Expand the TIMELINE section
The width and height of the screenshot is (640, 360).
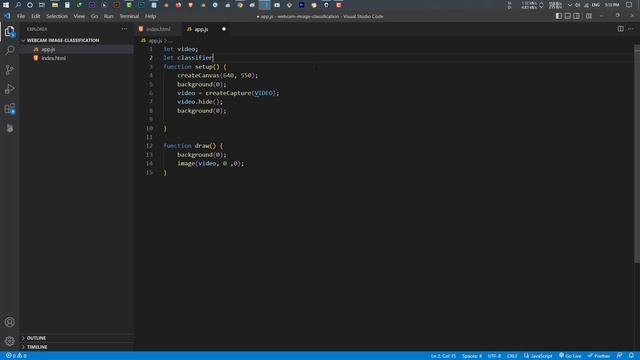point(37,347)
